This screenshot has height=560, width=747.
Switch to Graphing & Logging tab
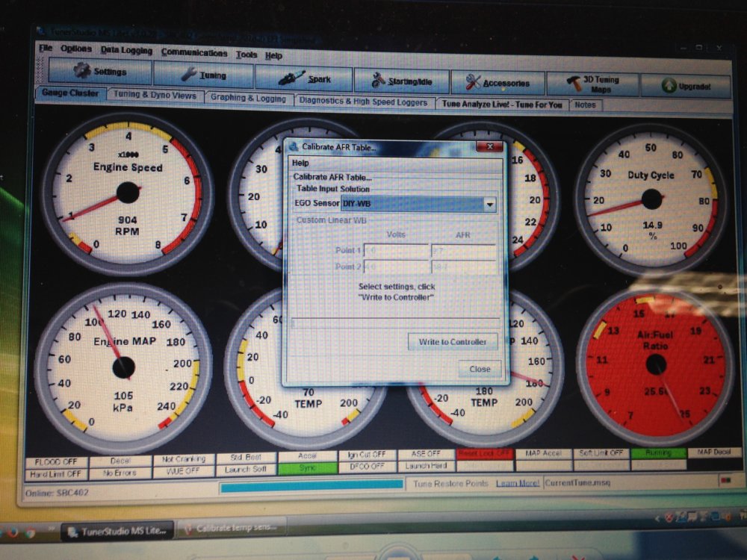248,98
